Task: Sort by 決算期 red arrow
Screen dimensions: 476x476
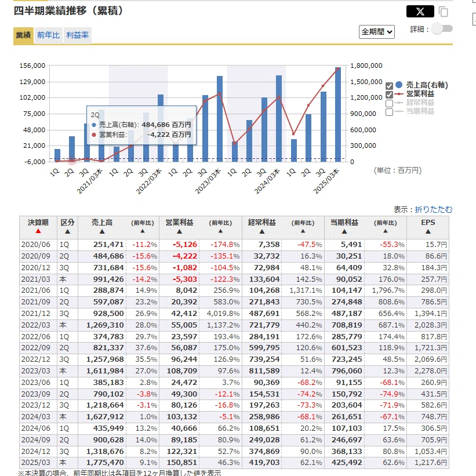Action: coord(38,231)
